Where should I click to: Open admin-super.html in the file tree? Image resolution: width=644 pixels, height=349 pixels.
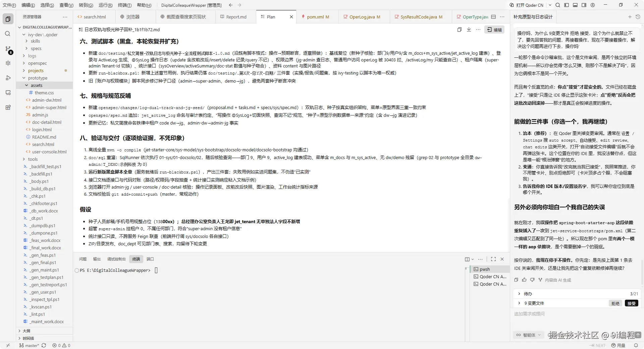click(x=49, y=107)
